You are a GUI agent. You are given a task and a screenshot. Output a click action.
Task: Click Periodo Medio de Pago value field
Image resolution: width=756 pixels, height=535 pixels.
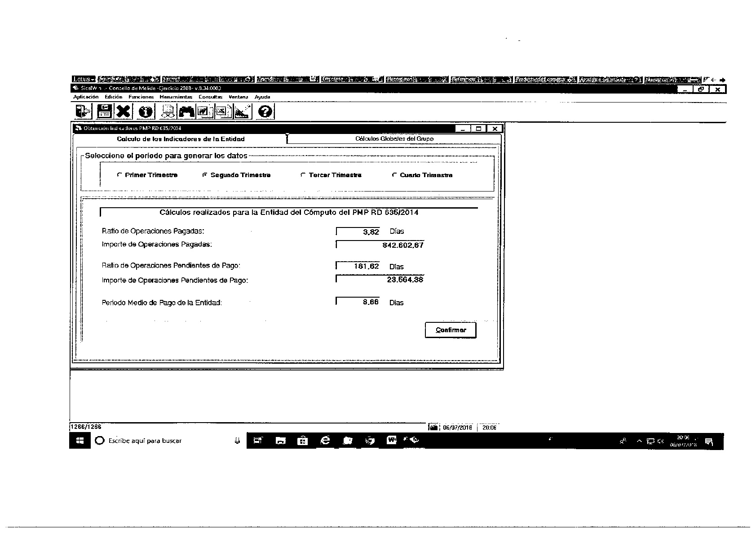click(358, 302)
